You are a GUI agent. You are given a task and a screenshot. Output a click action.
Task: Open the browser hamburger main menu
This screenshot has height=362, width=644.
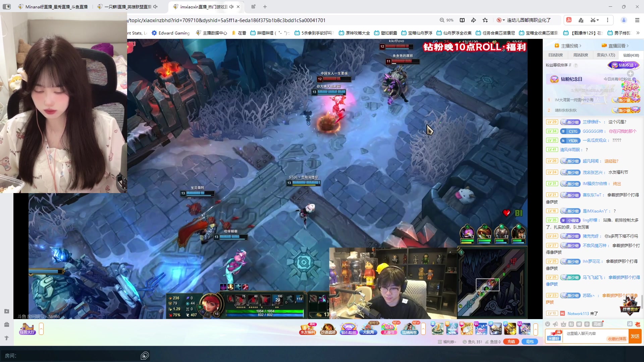637,20
